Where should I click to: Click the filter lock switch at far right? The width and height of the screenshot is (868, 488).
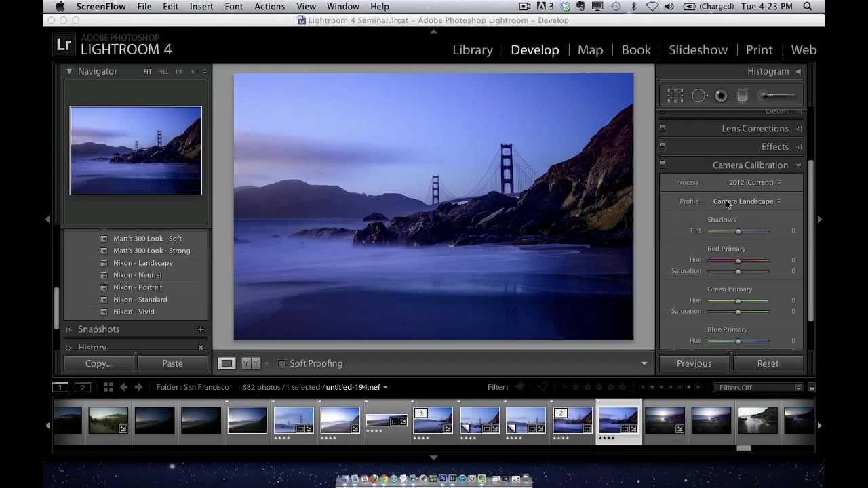pyautogui.click(x=812, y=388)
